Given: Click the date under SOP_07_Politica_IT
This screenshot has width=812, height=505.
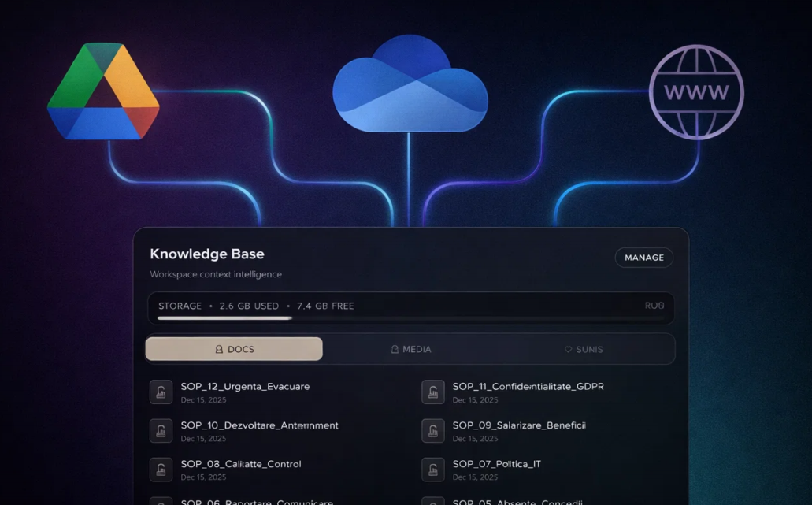Looking at the screenshot, I should coord(476,477).
